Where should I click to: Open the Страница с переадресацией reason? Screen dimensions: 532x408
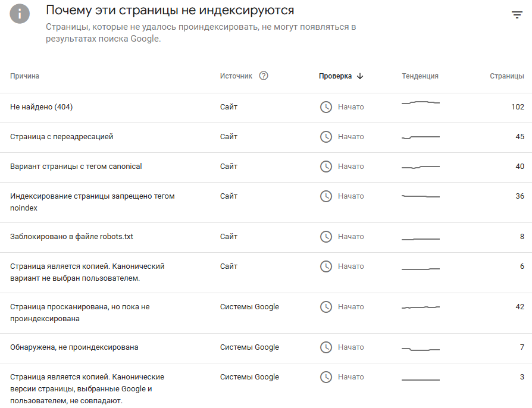point(266,138)
